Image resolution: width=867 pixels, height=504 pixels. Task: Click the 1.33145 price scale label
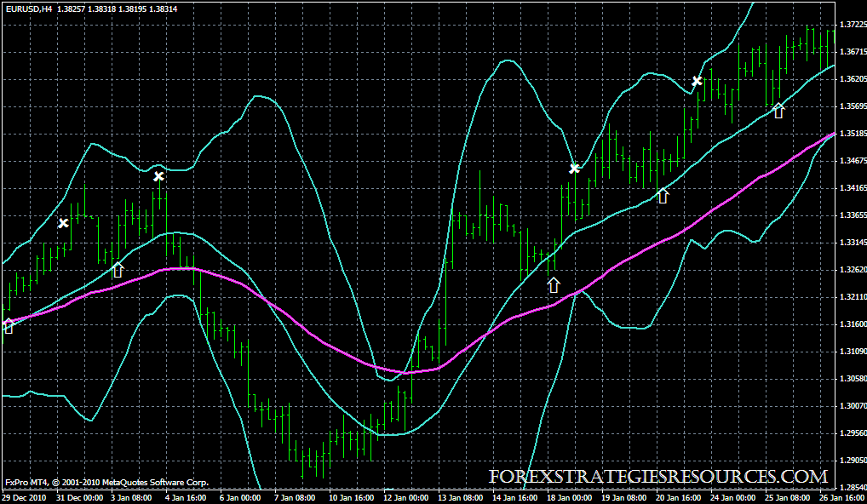point(852,243)
